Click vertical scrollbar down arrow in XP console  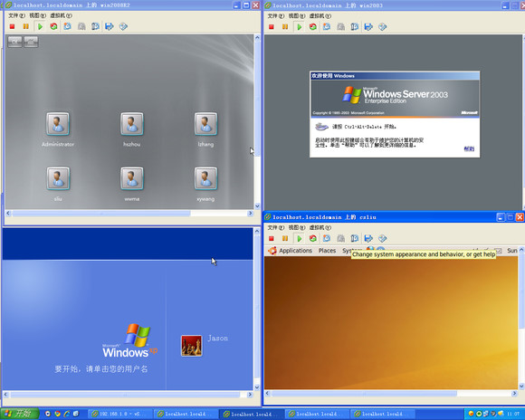257,387
